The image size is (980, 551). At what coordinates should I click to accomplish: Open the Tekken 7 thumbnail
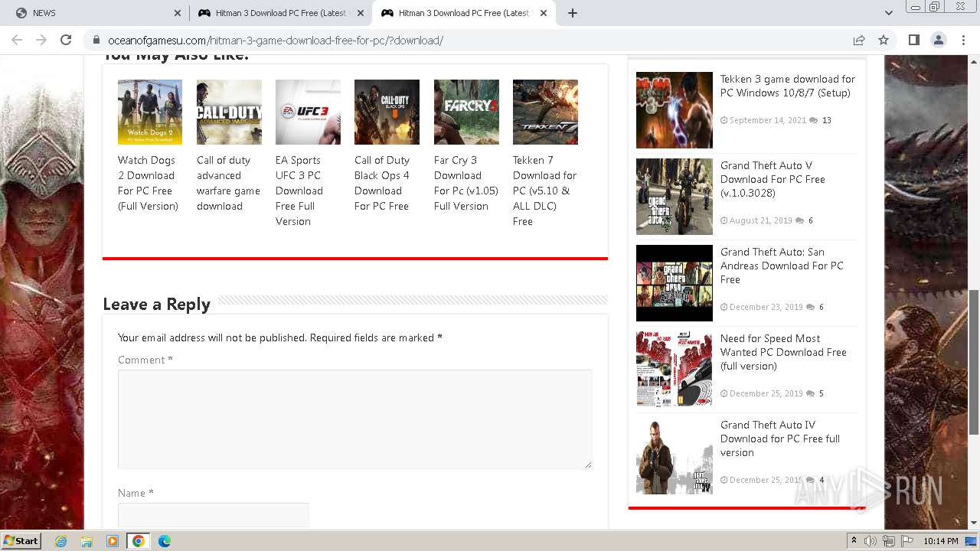[x=545, y=112]
